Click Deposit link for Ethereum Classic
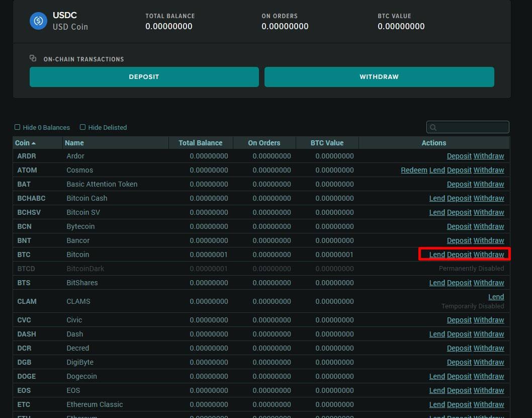 tap(459, 404)
